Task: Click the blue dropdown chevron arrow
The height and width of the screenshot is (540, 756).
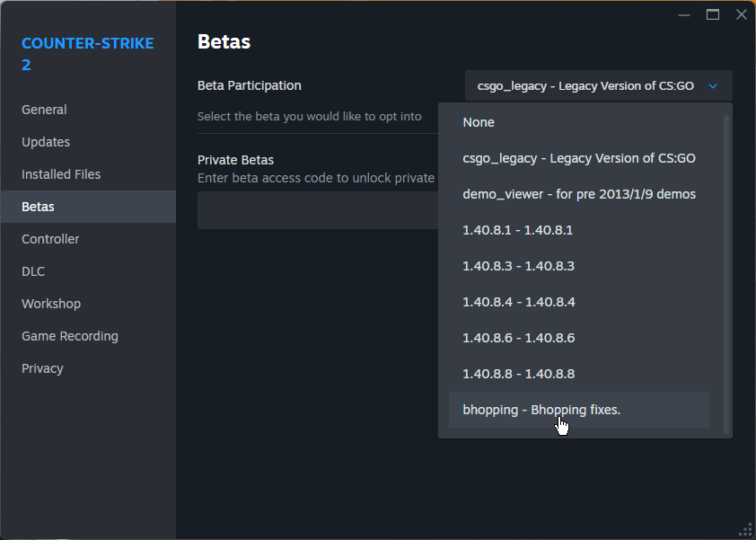Action: (713, 86)
